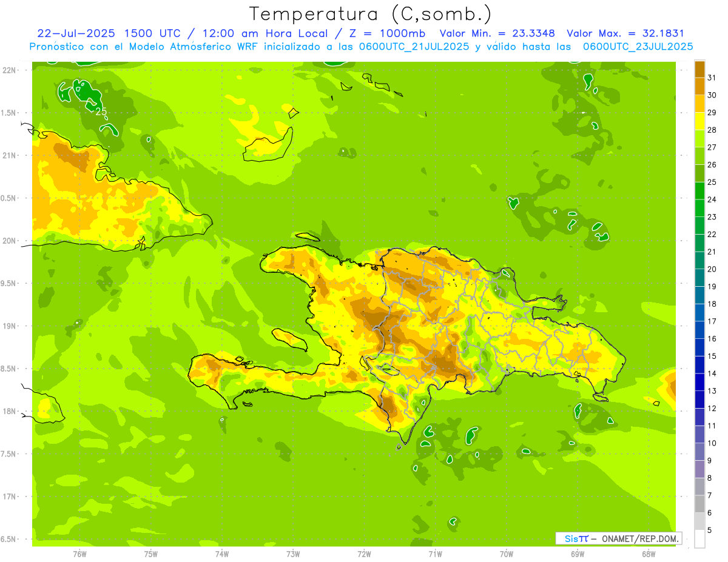Click the 69W longitude axis label

pyautogui.click(x=578, y=554)
